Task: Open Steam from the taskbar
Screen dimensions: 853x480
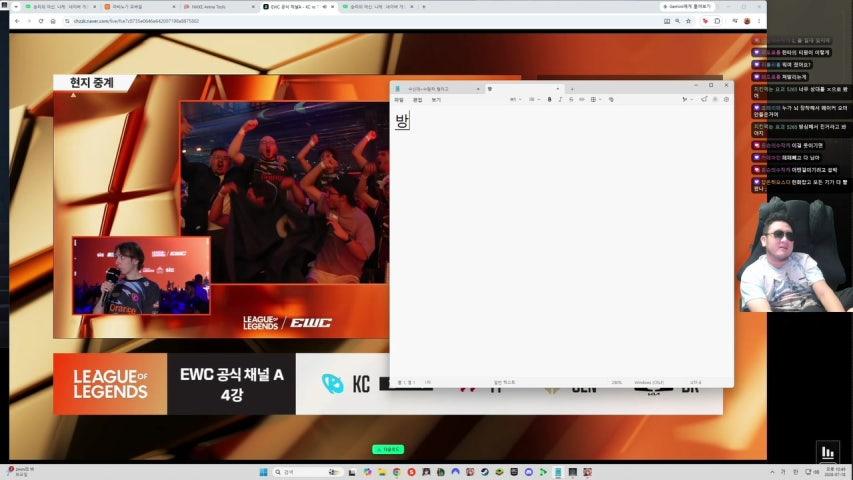Action: (x=484, y=472)
